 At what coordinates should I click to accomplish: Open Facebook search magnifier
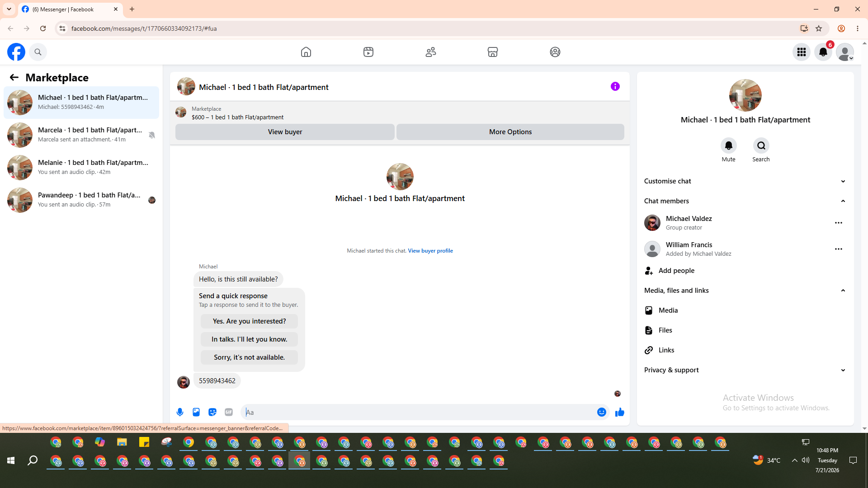[x=38, y=52]
